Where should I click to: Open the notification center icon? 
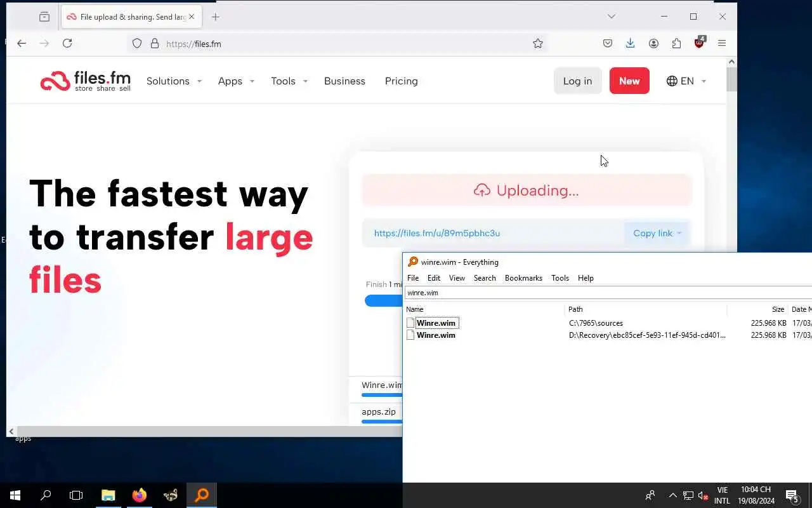coord(792,495)
